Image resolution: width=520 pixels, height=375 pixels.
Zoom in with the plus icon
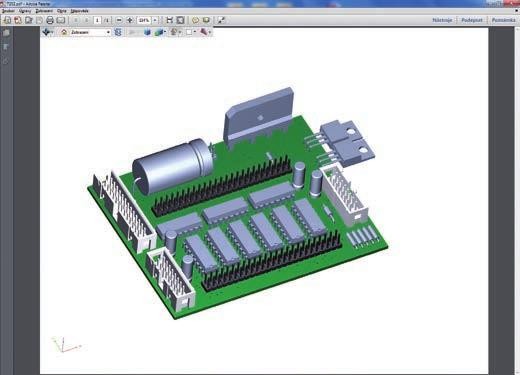pos(130,20)
